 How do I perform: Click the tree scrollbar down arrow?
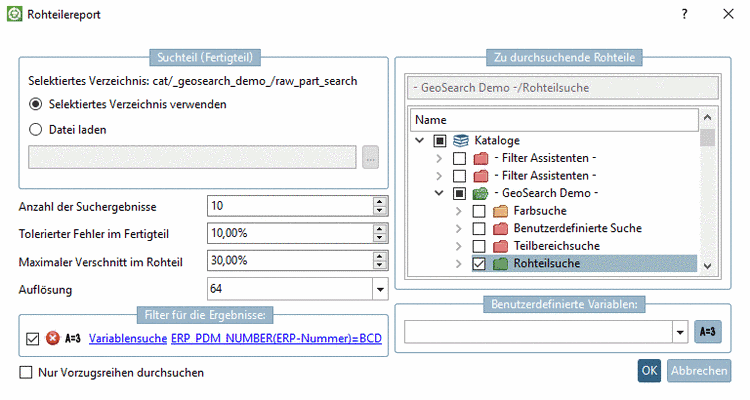[707, 266]
